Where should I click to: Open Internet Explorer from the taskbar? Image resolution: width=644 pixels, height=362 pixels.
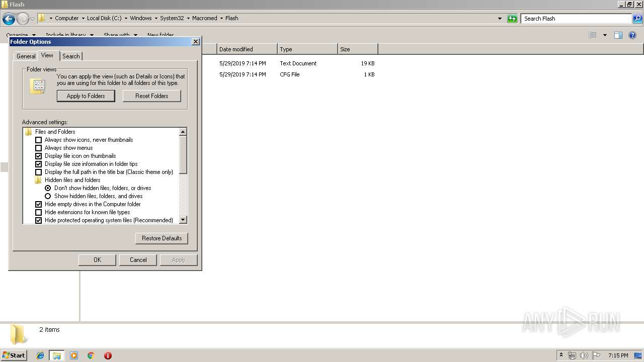click(40, 355)
